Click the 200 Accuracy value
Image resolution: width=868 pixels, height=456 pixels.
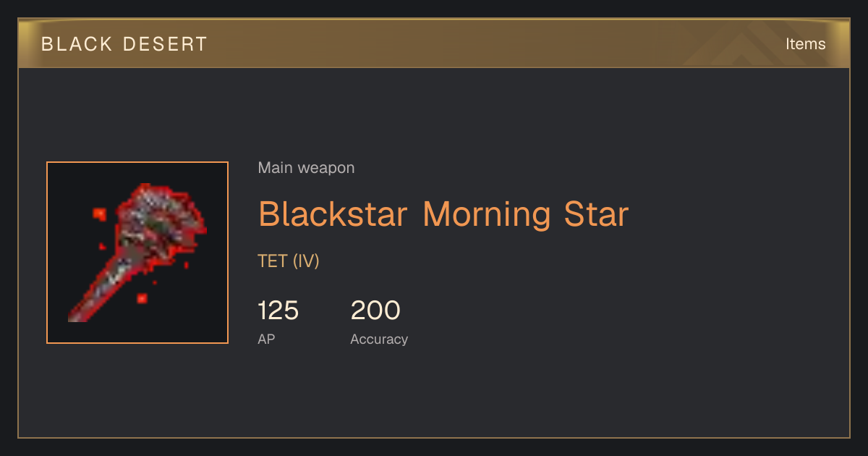tap(375, 311)
